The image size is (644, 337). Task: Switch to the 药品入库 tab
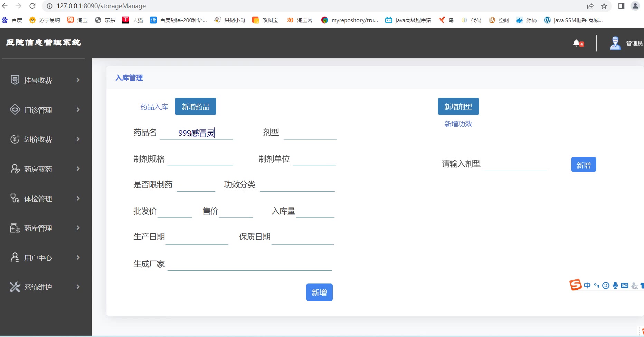[x=154, y=107]
